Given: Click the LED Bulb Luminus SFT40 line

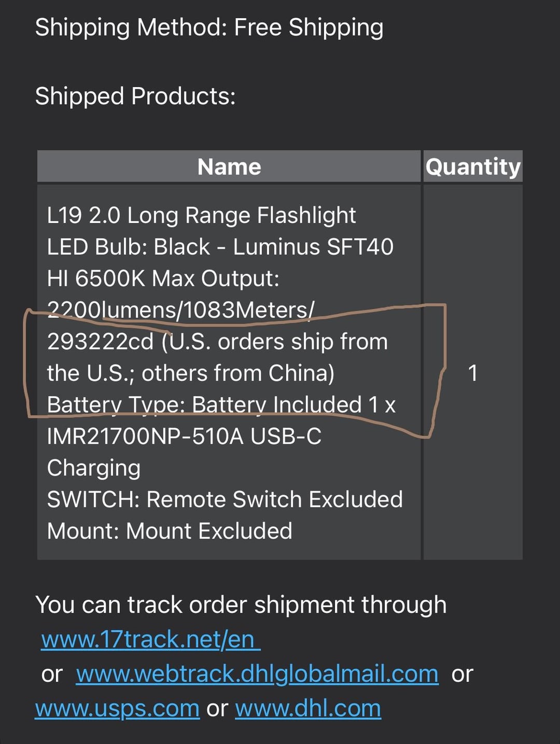Looking at the screenshot, I should coord(220,247).
